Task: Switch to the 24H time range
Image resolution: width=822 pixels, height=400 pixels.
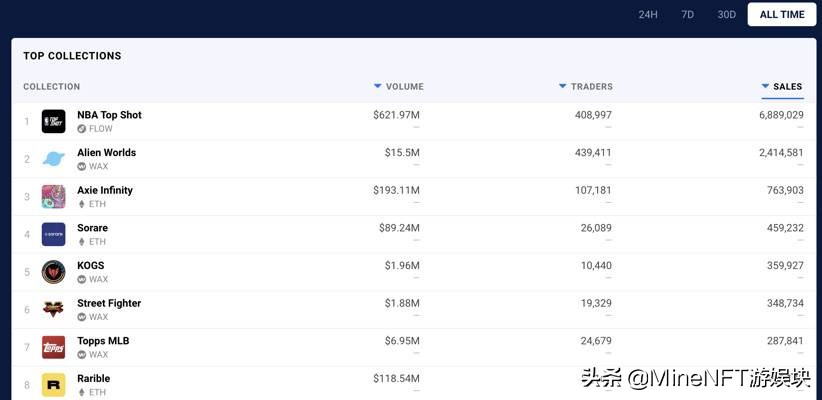Action: pos(648,15)
